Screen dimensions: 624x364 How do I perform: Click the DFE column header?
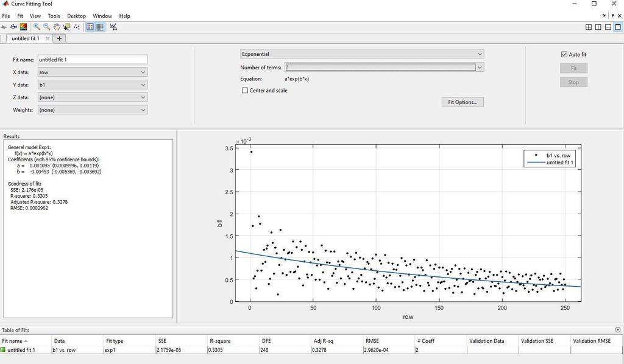tap(285, 341)
